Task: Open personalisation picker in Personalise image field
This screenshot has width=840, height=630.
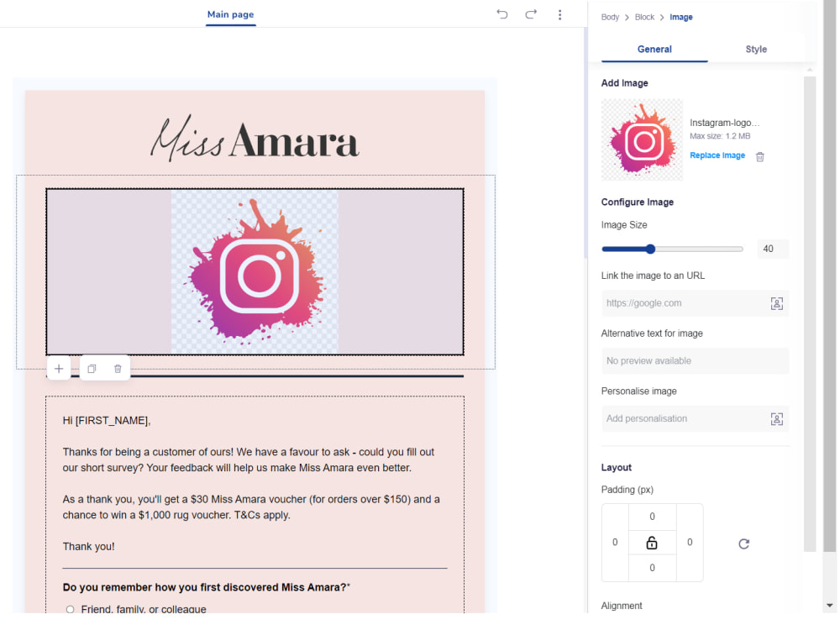Action: point(776,419)
